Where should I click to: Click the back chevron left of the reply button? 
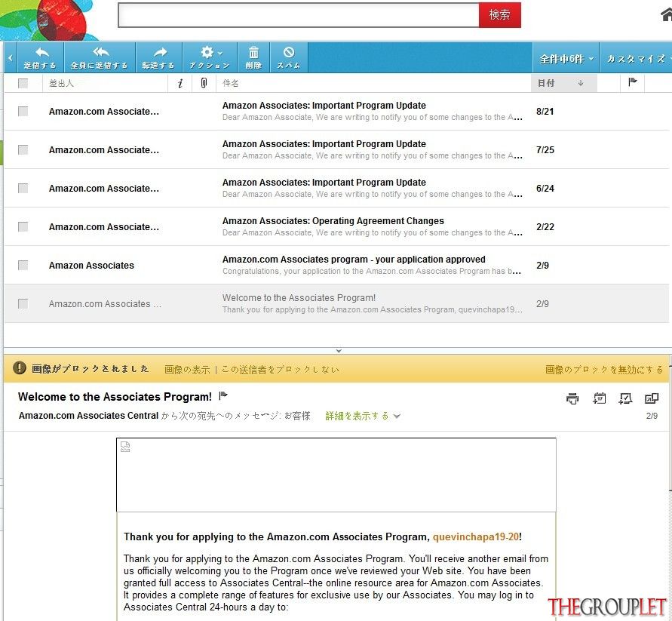pos(11,57)
